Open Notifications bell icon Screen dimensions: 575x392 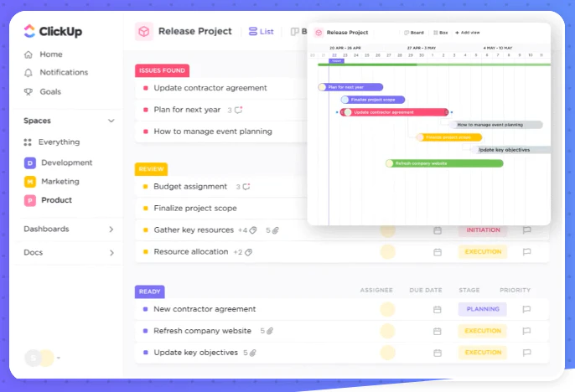pos(28,73)
